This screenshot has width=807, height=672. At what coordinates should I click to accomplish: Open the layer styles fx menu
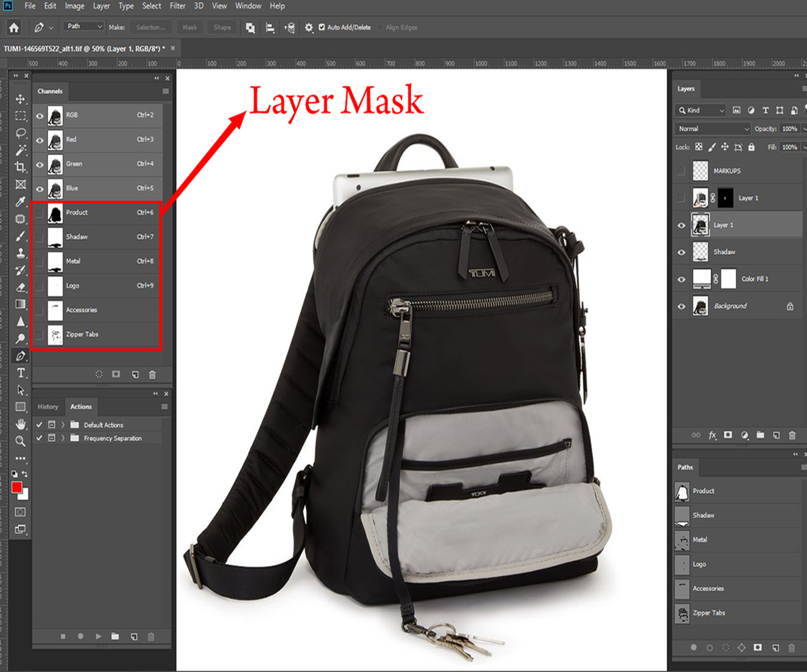click(x=712, y=435)
